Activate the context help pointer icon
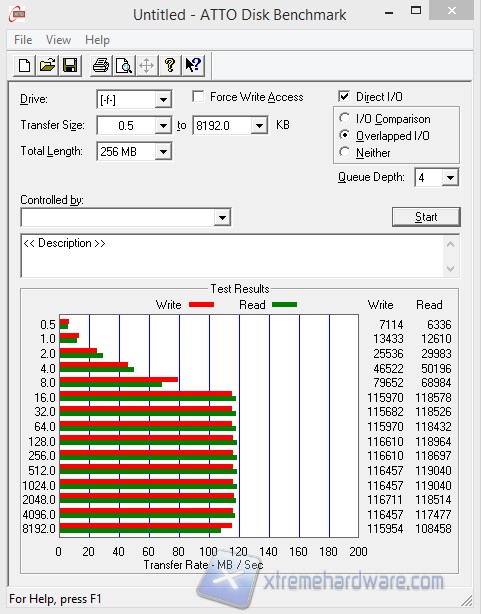The height and width of the screenshot is (614, 481). point(193,65)
